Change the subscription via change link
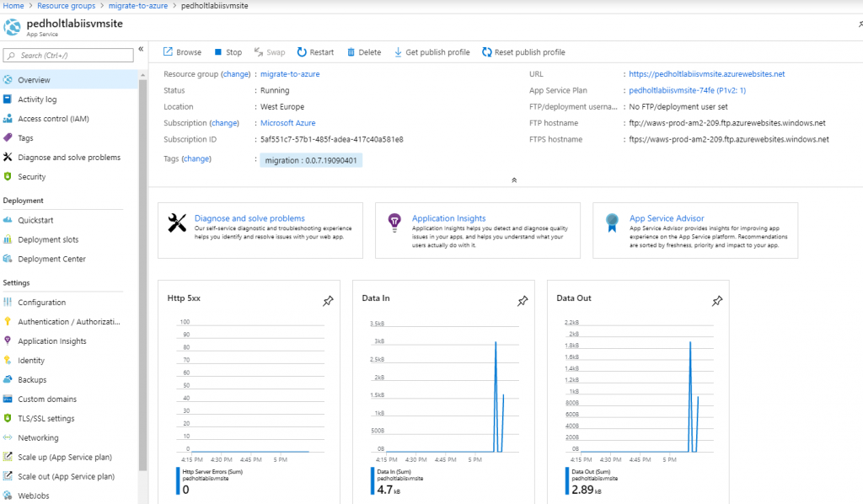The height and width of the screenshot is (504, 863). pos(224,123)
